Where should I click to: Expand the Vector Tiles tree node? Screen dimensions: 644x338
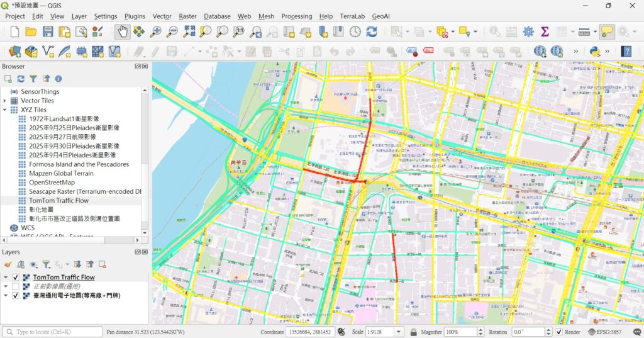[4, 101]
